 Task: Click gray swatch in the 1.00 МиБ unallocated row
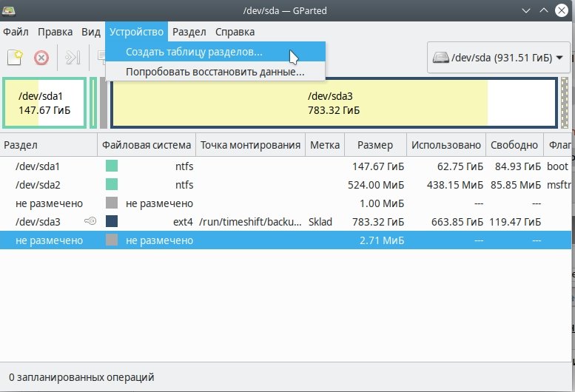coord(112,203)
